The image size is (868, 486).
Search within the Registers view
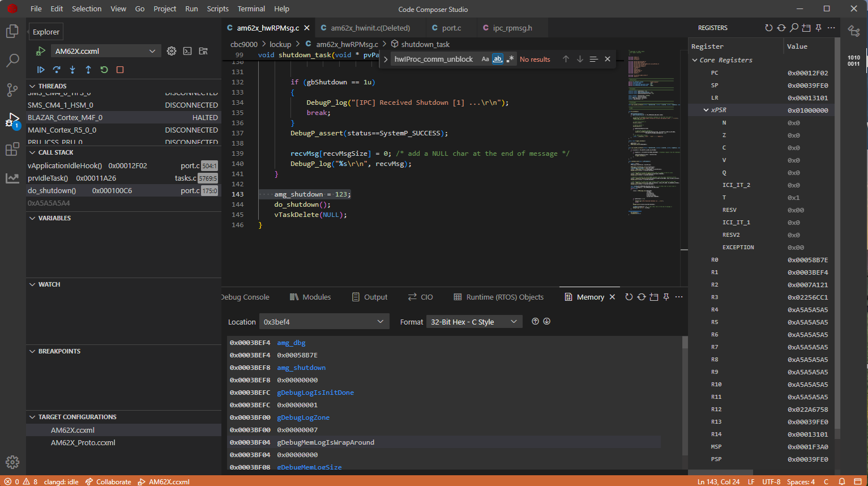(794, 28)
